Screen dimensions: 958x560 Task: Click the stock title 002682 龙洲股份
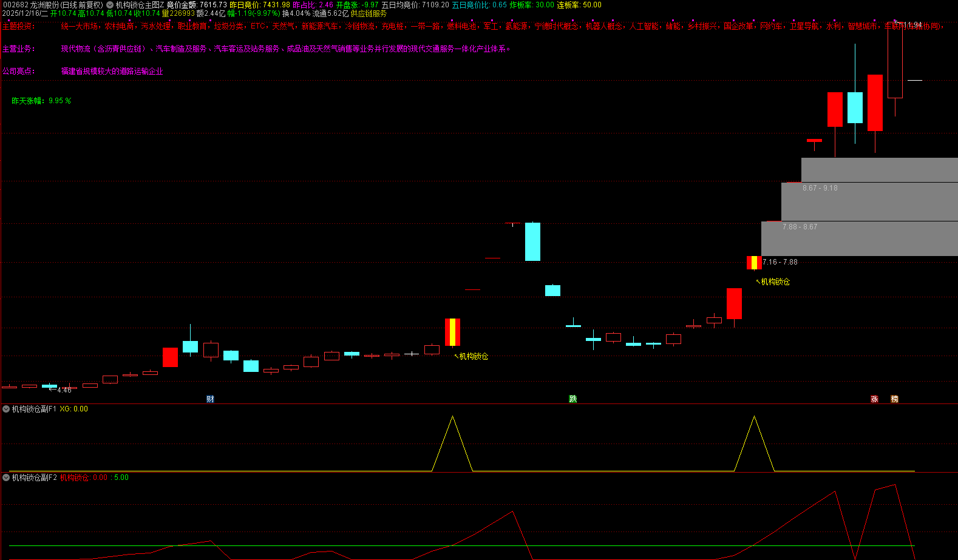point(30,5)
